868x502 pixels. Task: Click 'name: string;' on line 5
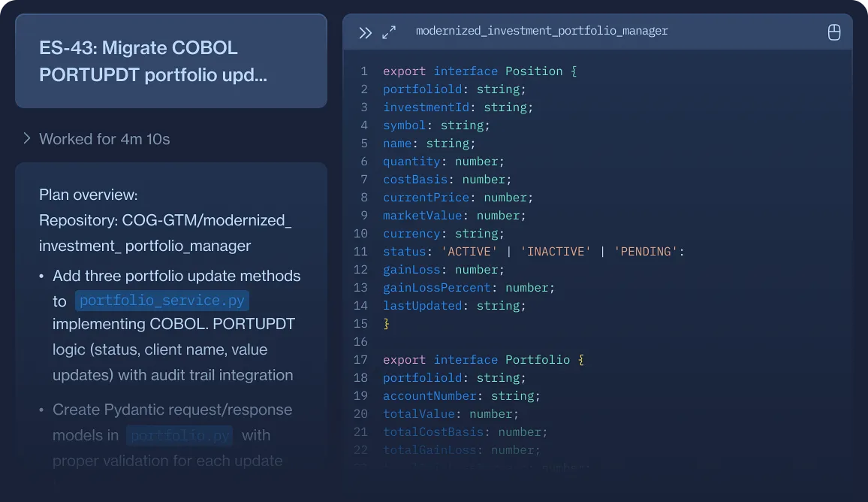429,143
